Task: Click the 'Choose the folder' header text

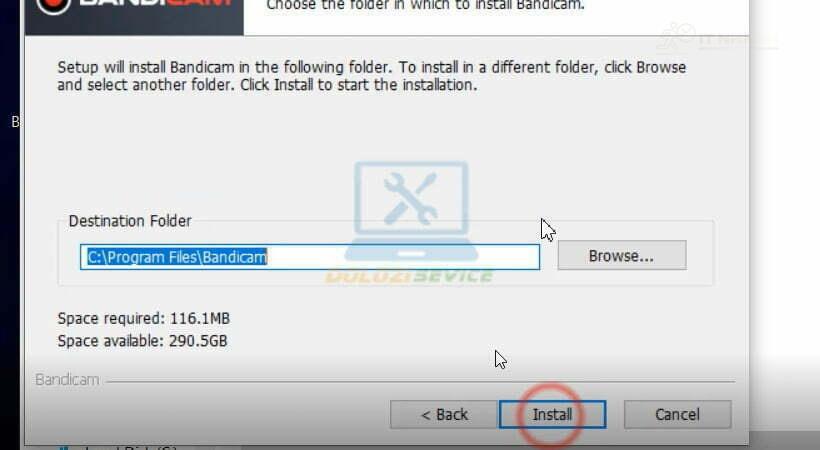Action: 425,5
